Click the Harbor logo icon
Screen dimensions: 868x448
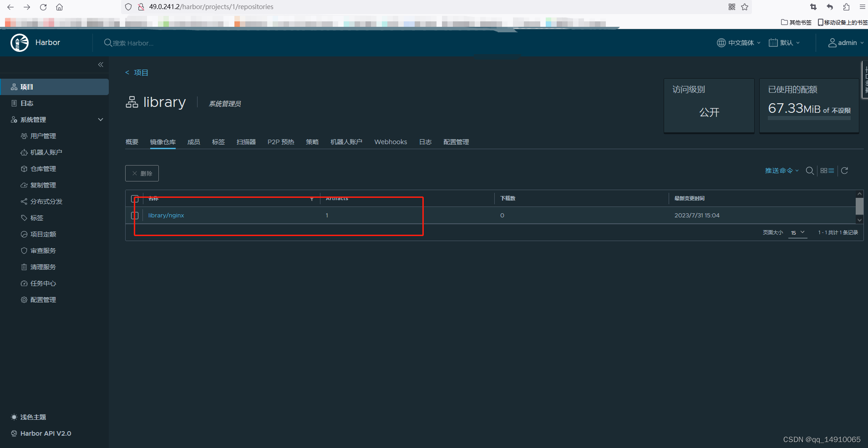pos(20,43)
